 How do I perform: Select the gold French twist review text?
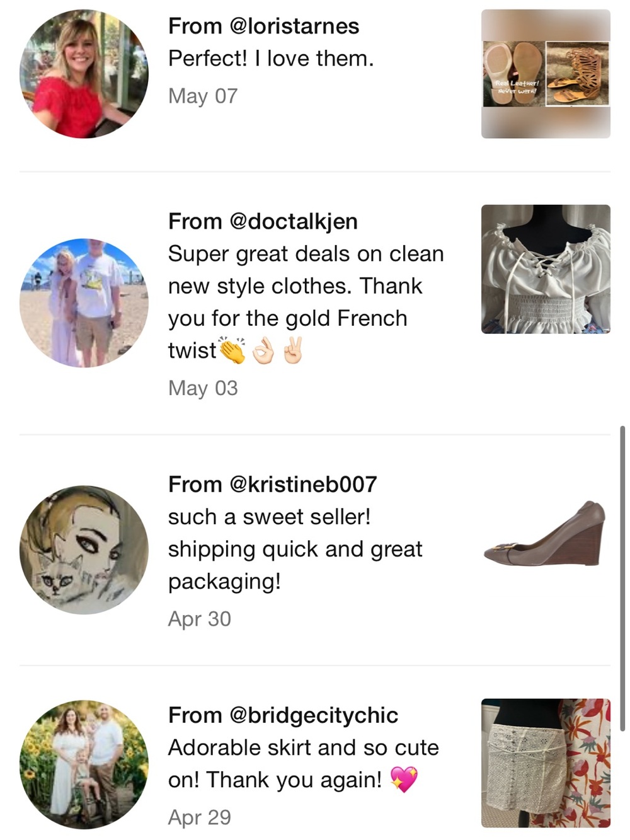(306, 302)
